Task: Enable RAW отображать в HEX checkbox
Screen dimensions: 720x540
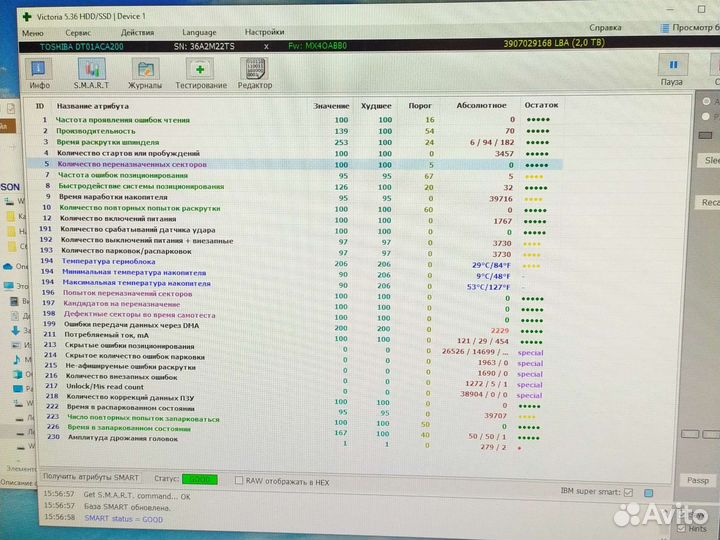Action: (x=238, y=480)
